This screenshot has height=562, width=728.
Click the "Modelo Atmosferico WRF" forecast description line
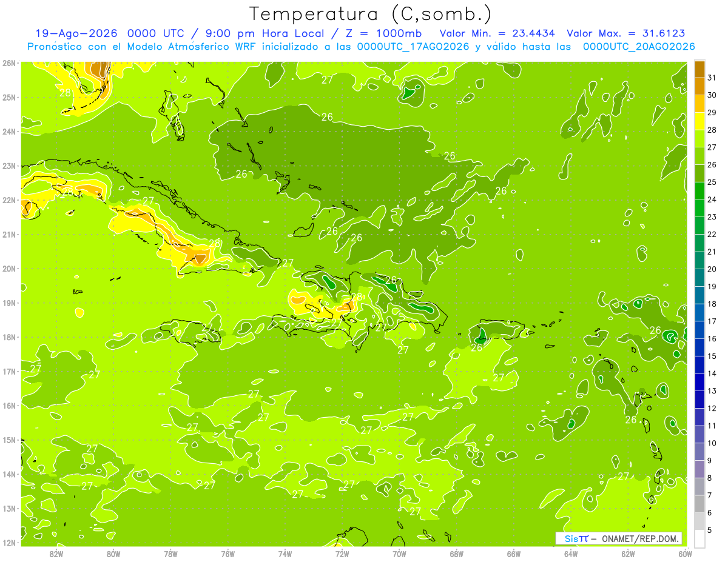click(x=361, y=47)
